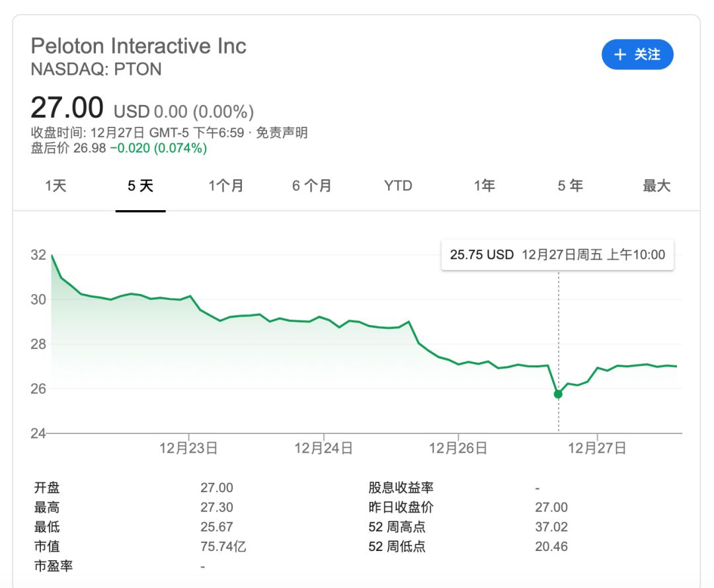Click the 最低 value 25.67
This screenshot has height=588, width=714.
click(217, 527)
